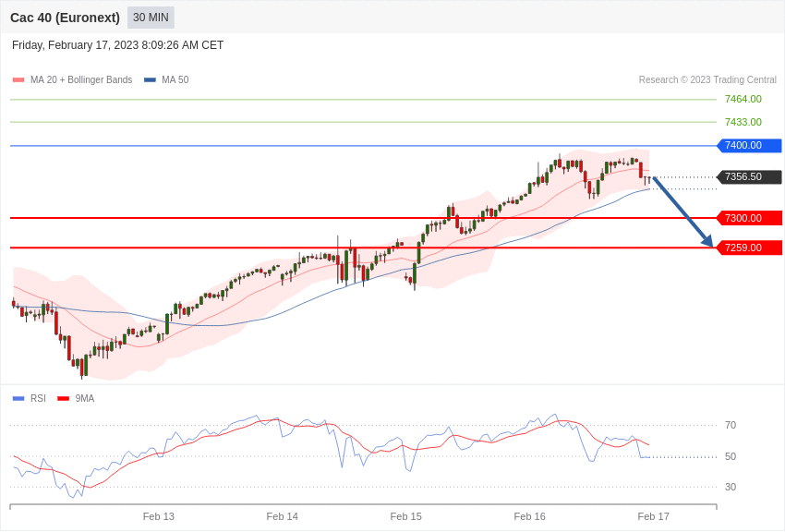
Task: Click the 30 MIN timeframe badge
Action: 151,18
